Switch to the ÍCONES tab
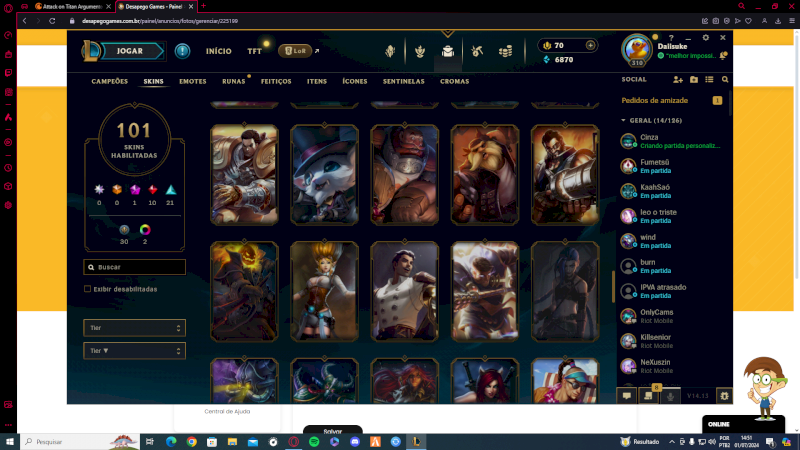The width and height of the screenshot is (800, 450). [355, 81]
